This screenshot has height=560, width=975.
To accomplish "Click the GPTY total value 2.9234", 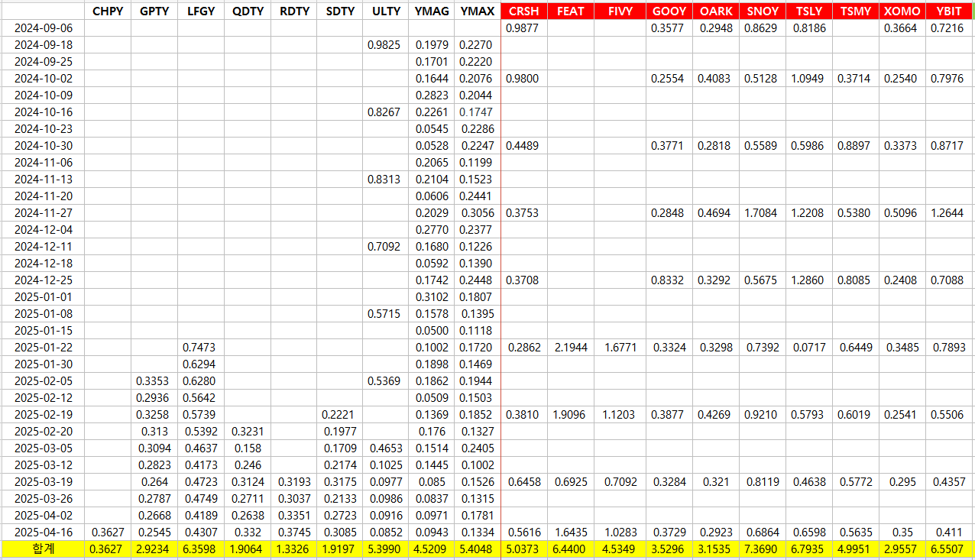I will coord(155,549).
